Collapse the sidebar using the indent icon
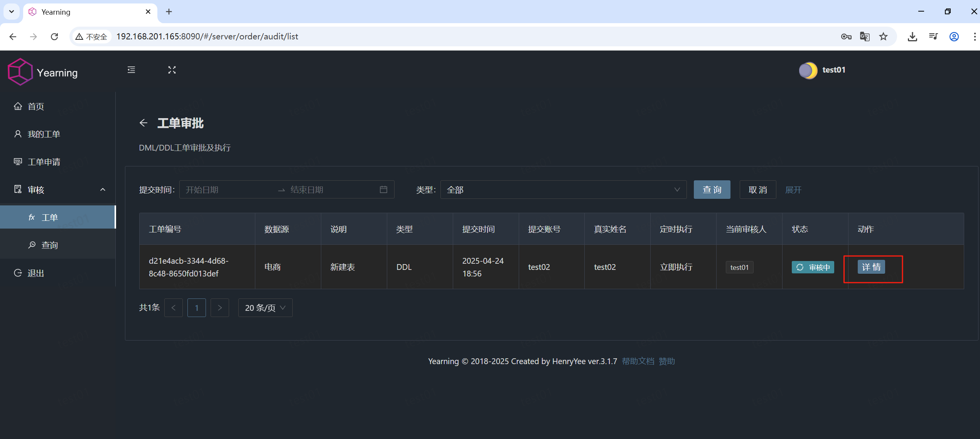980x439 pixels. click(x=131, y=70)
